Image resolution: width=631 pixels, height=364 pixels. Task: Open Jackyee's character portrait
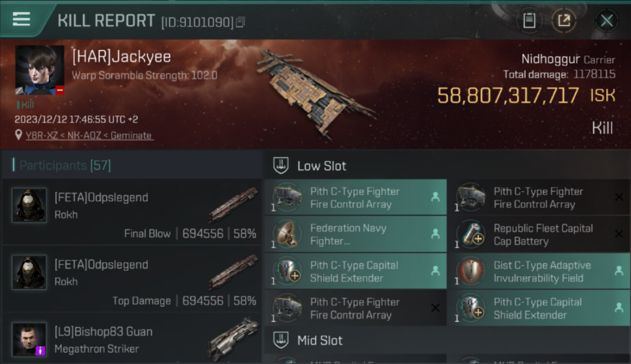point(39,70)
